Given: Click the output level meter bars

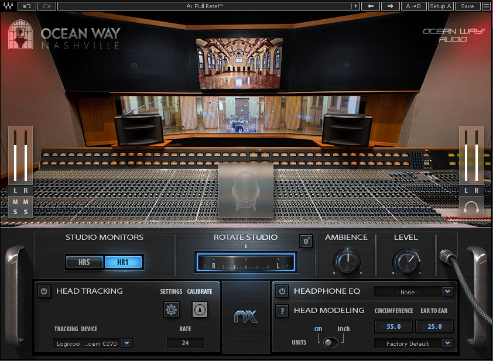Looking at the screenshot, I should (x=471, y=156).
